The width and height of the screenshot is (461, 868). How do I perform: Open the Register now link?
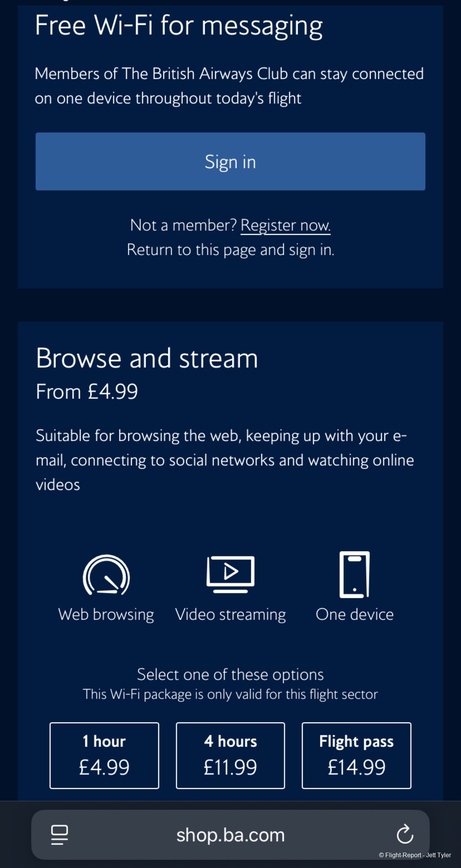pos(285,226)
